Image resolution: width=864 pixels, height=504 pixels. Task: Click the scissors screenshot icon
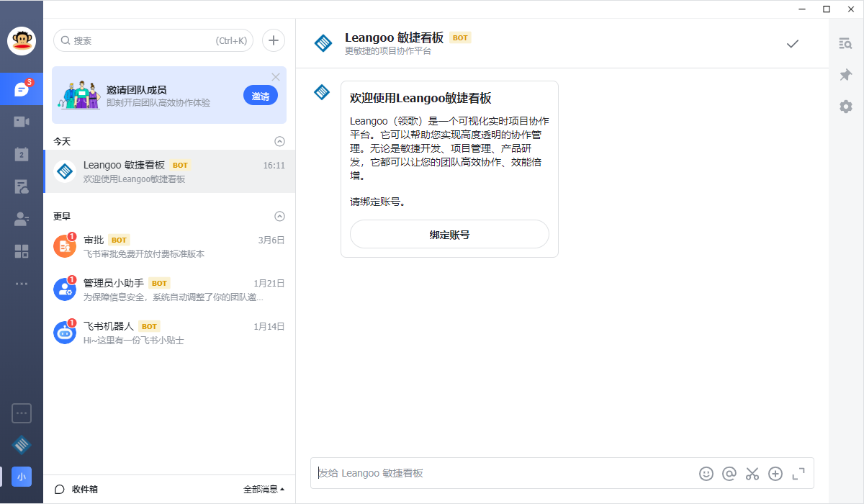pyautogui.click(x=752, y=474)
